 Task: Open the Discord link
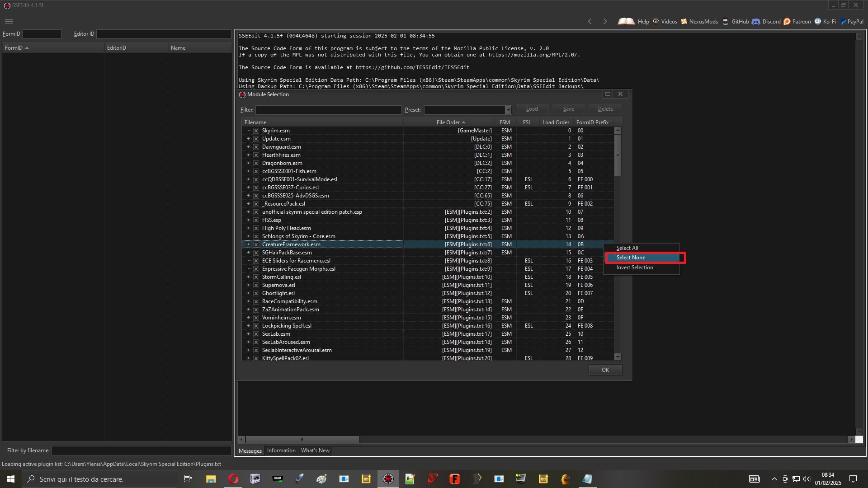pos(766,21)
